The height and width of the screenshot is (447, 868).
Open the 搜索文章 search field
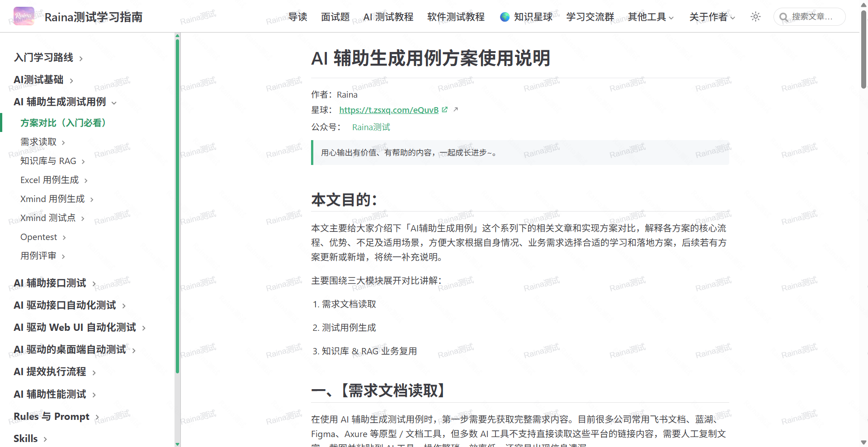pos(809,17)
